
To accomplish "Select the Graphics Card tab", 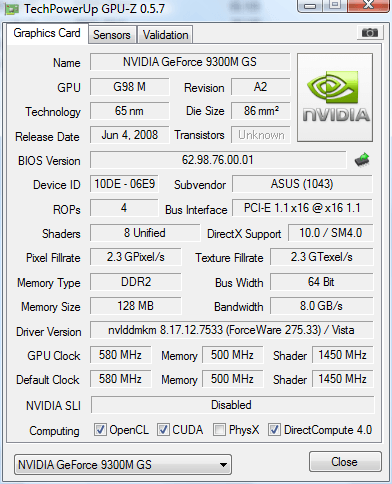I will [47, 33].
